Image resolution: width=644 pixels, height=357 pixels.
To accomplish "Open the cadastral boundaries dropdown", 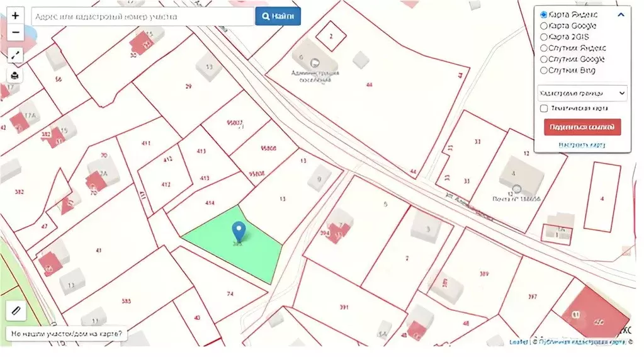I will [582, 93].
